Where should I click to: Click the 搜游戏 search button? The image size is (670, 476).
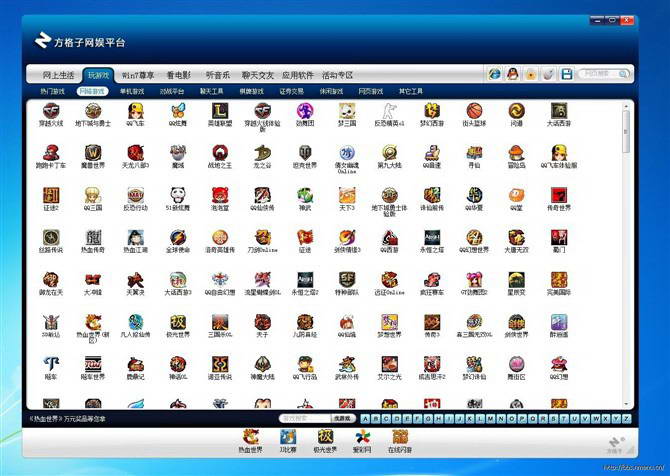[x=343, y=418]
